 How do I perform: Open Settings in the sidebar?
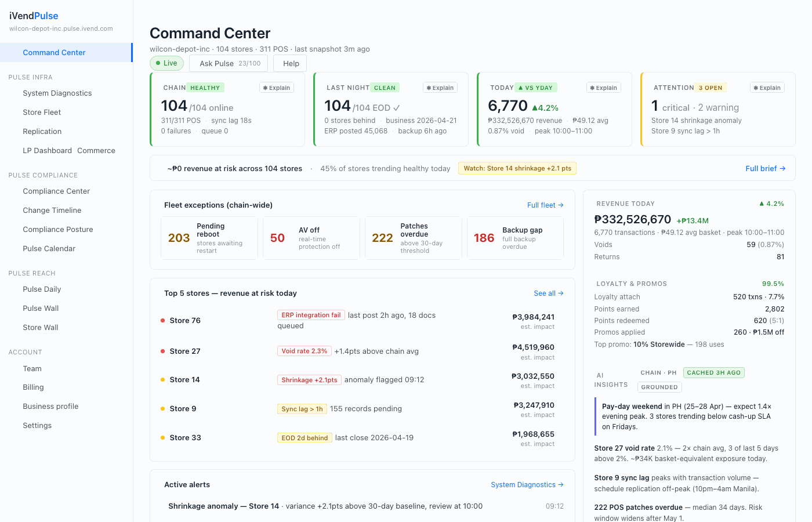(x=37, y=425)
